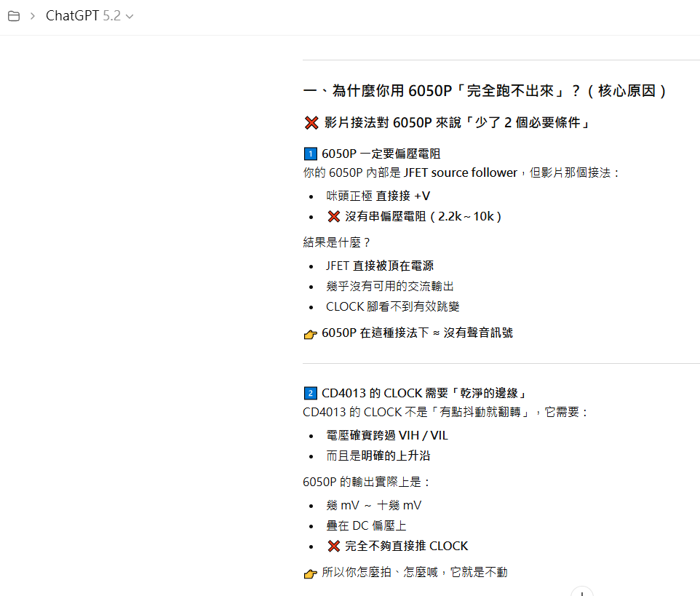The height and width of the screenshot is (596, 700).
Task: Click the bullet 咪頭正極 直接接 +V
Action: pyautogui.click(x=378, y=196)
